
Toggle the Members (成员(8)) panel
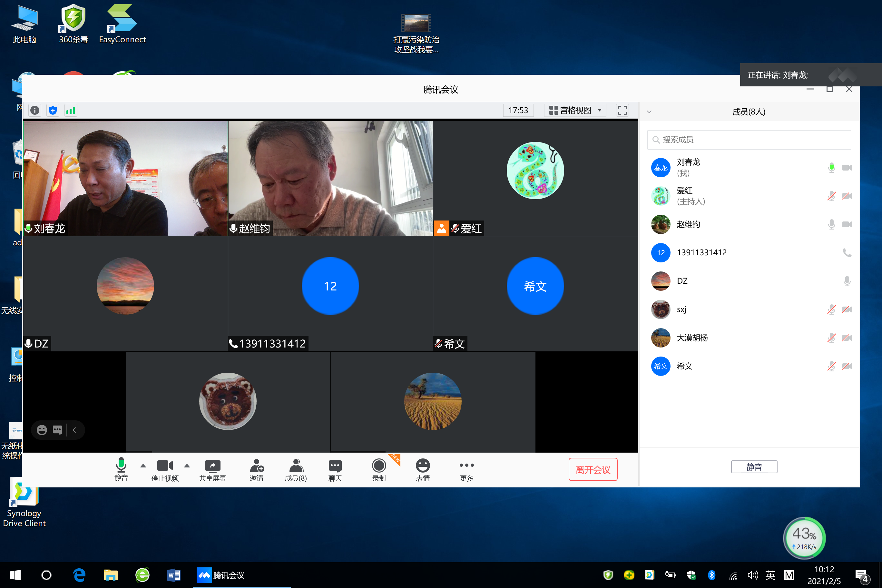click(x=296, y=470)
